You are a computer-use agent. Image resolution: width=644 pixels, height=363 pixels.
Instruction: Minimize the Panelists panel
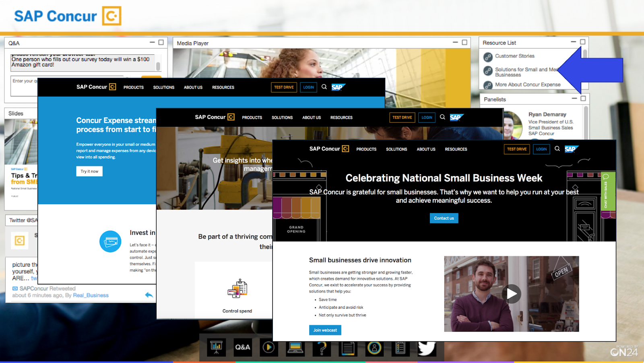point(574,98)
